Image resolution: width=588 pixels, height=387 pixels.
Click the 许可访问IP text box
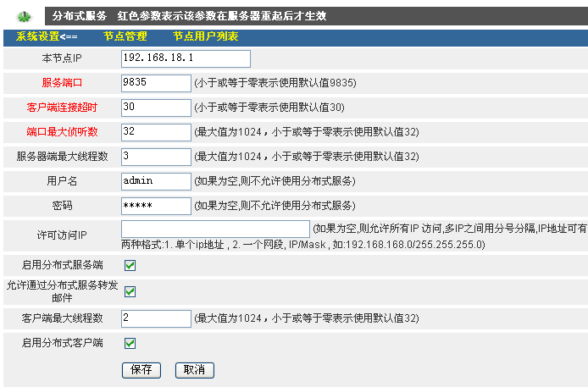click(x=215, y=229)
